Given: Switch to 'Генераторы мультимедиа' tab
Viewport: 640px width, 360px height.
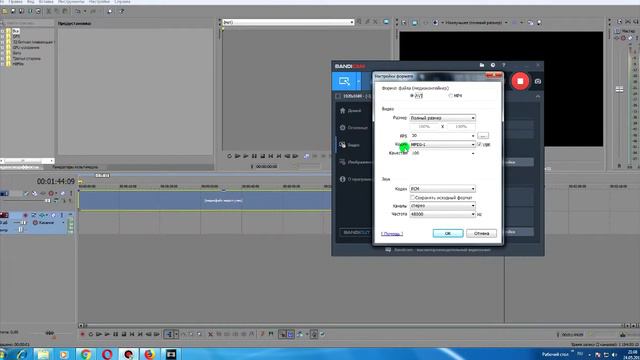Looking at the screenshot, I should pyautogui.click(x=75, y=167).
